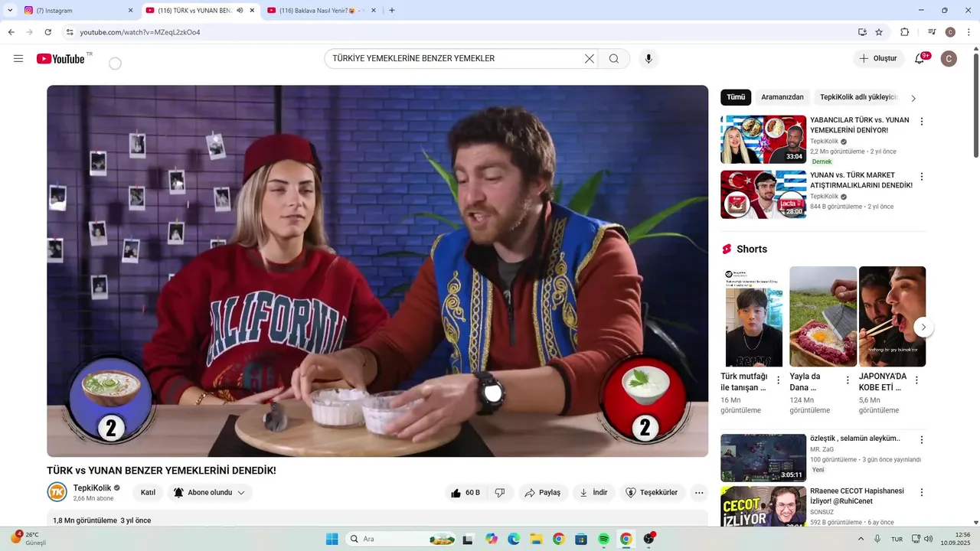
Task: Select TepkiKolik adlı yükleyici chip
Action: (x=858, y=97)
